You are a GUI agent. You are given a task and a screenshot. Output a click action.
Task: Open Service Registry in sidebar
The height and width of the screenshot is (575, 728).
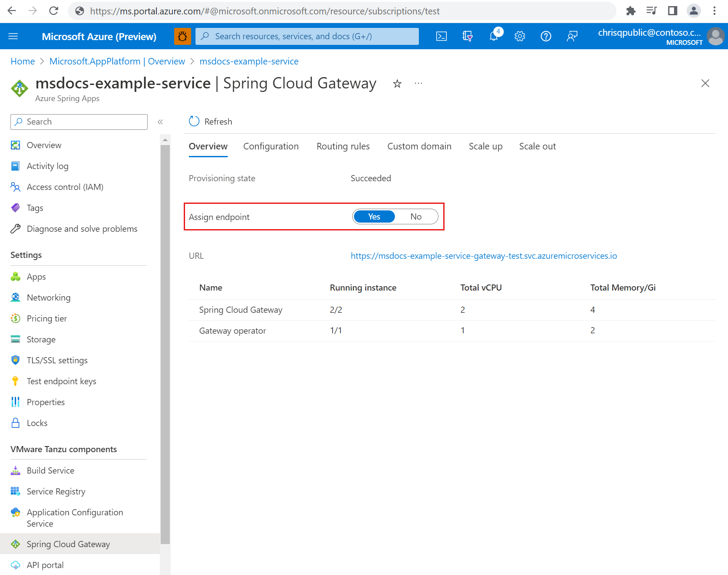point(56,491)
